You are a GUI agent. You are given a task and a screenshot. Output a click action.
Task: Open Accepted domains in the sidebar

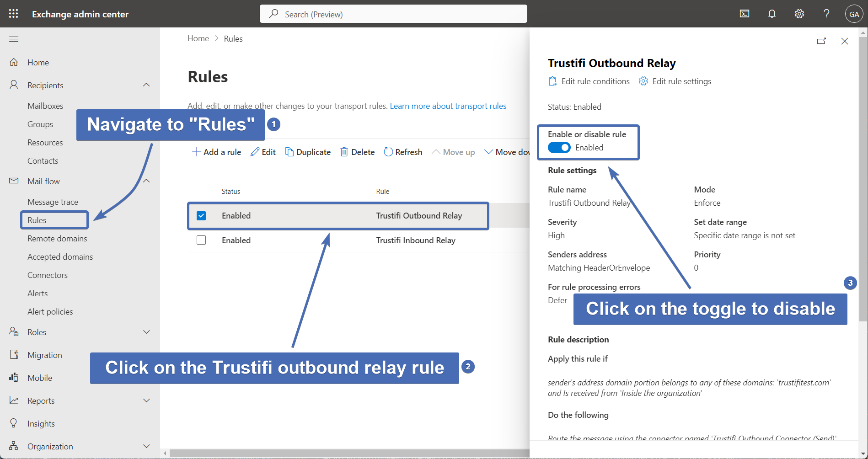click(x=60, y=257)
